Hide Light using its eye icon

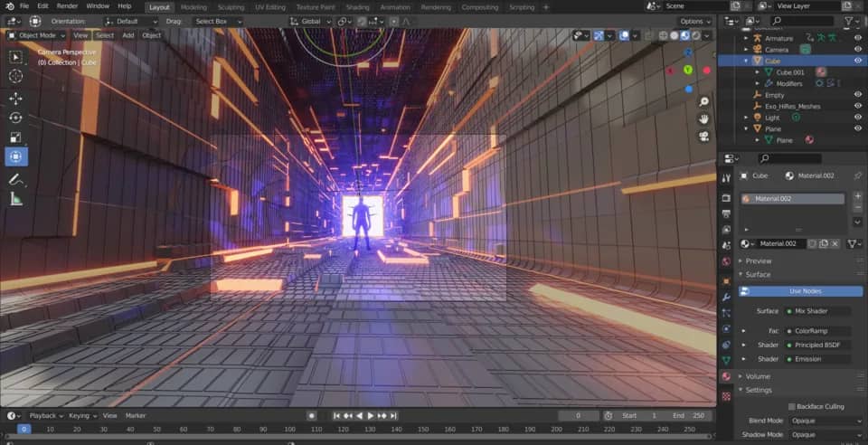(x=858, y=118)
